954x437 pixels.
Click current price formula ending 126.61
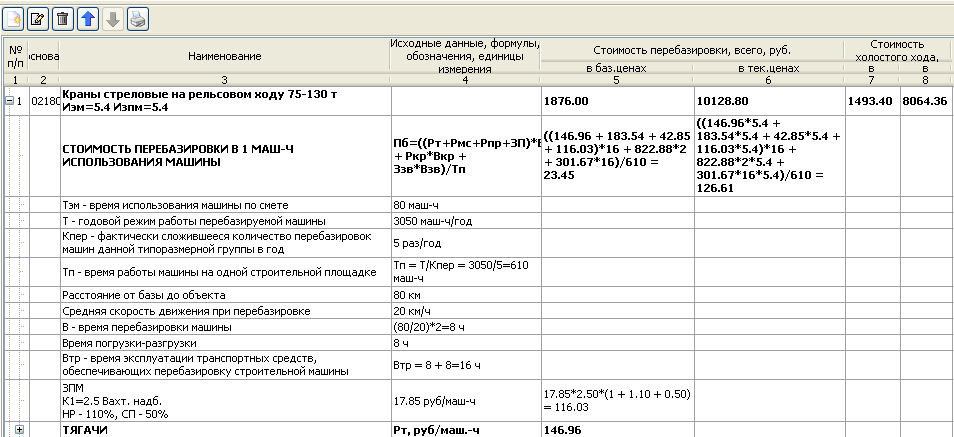(x=770, y=156)
